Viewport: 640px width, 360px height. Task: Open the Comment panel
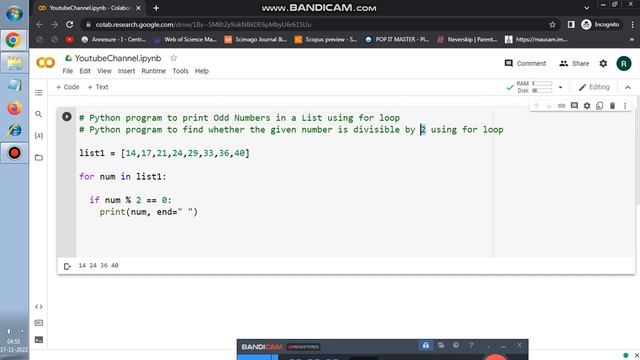click(525, 63)
